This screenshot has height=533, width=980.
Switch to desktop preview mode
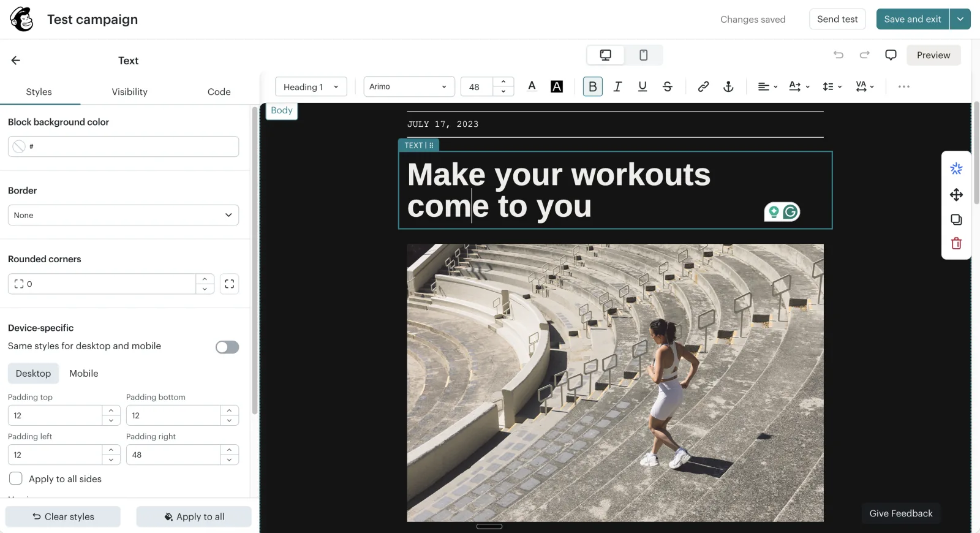[x=606, y=55]
